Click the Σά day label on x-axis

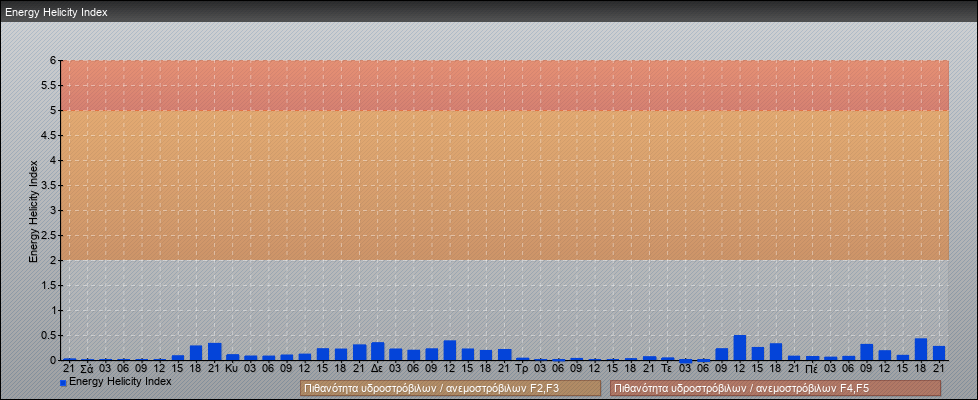click(x=87, y=369)
